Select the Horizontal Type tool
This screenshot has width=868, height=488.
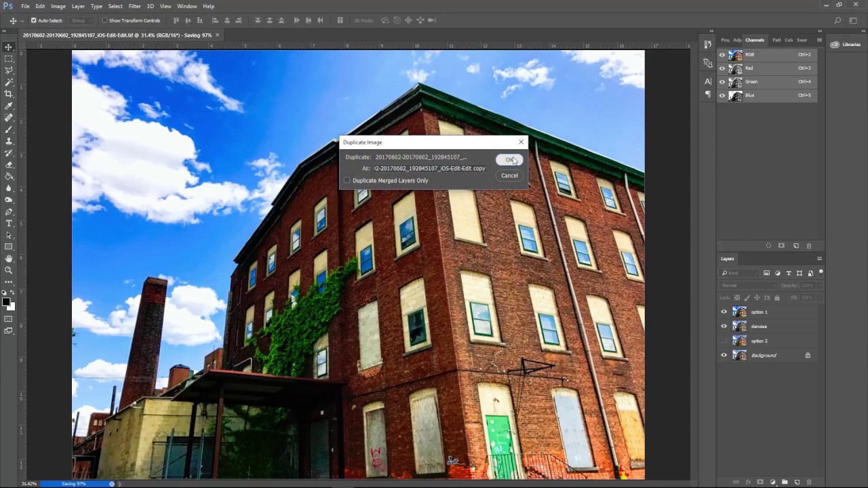click(9, 223)
